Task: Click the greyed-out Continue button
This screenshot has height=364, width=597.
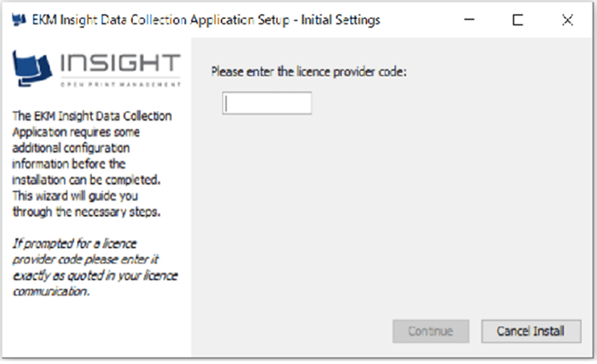Action: coord(430,331)
